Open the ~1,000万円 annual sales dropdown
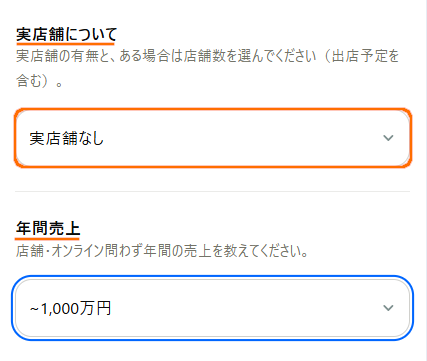 213,308
